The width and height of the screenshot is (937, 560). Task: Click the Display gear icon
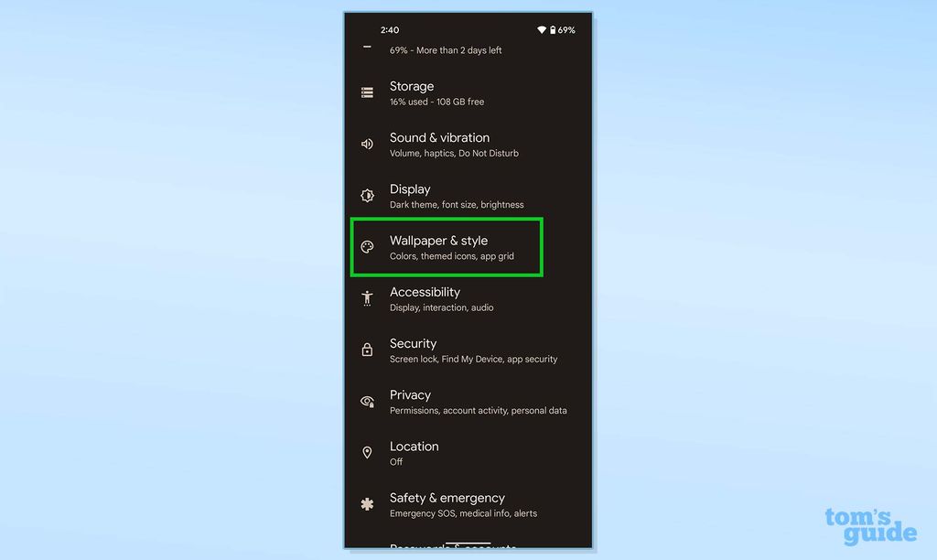(x=367, y=195)
